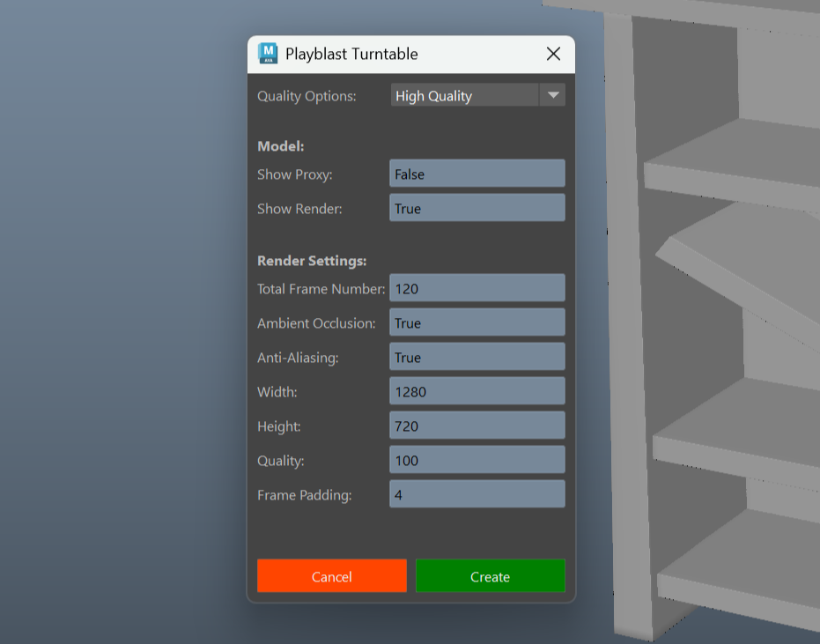
Task: Select the Quality field showing 100
Action: [476, 460]
